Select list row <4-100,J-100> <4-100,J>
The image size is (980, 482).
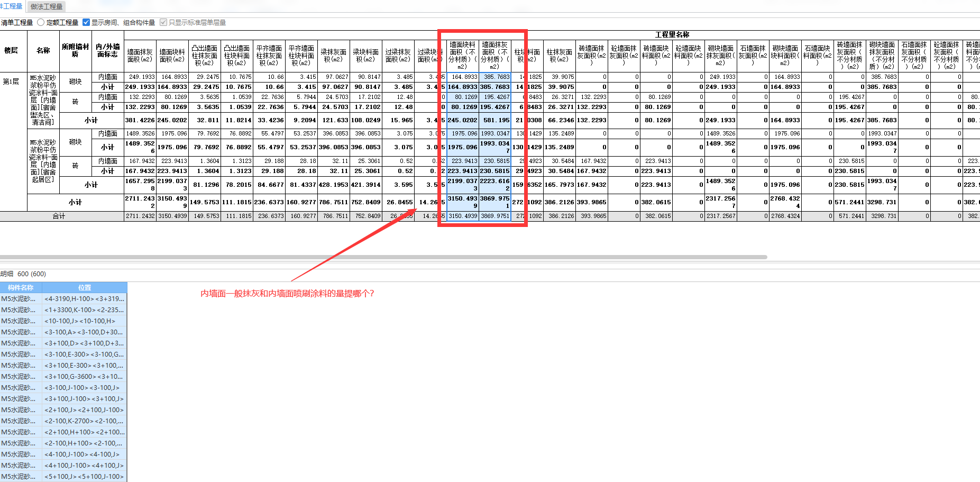[x=63, y=454]
